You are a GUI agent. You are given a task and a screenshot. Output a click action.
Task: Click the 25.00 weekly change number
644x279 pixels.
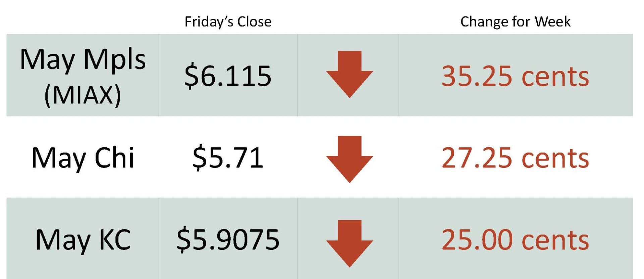[x=477, y=240]
